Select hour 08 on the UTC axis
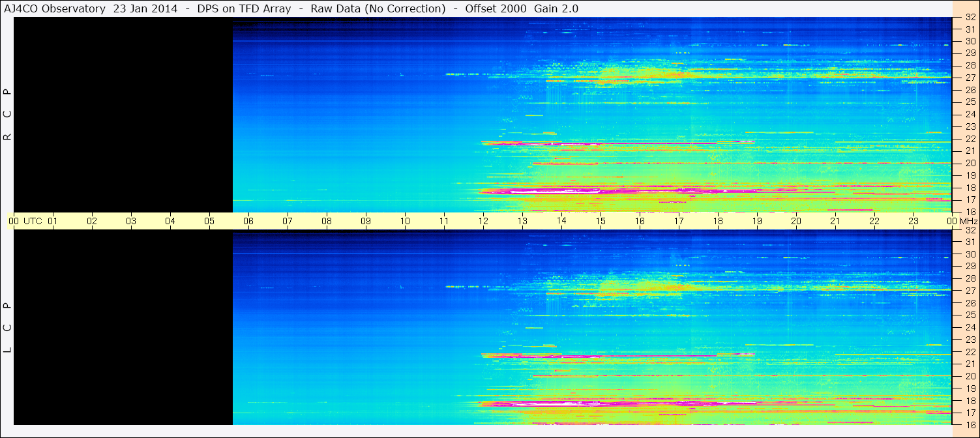Screen dimensions: 980x438 pos(327,221)
